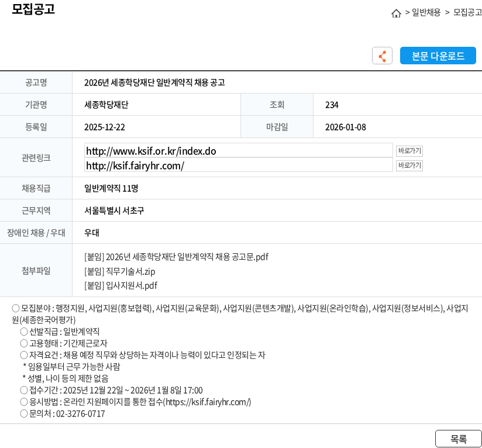482x448 pixels.
Task: Open attachment 직무기술서.zip
Action: 119,271
